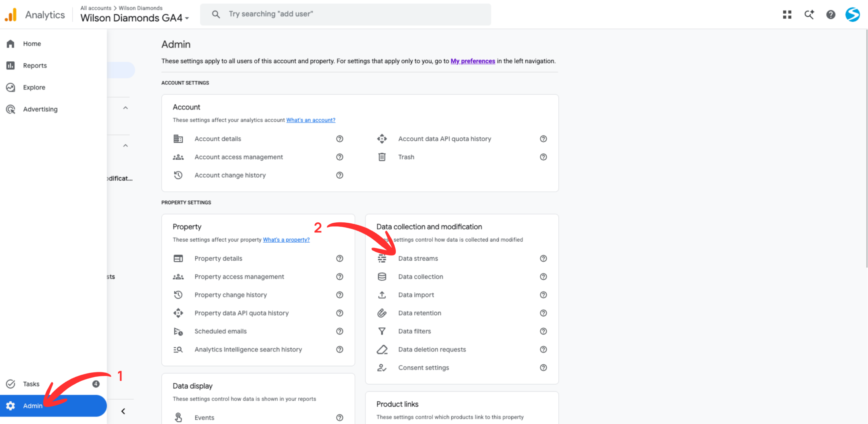The image size is (868, 424).
Task: Show help for Events
Action: (x=339, y=418)
